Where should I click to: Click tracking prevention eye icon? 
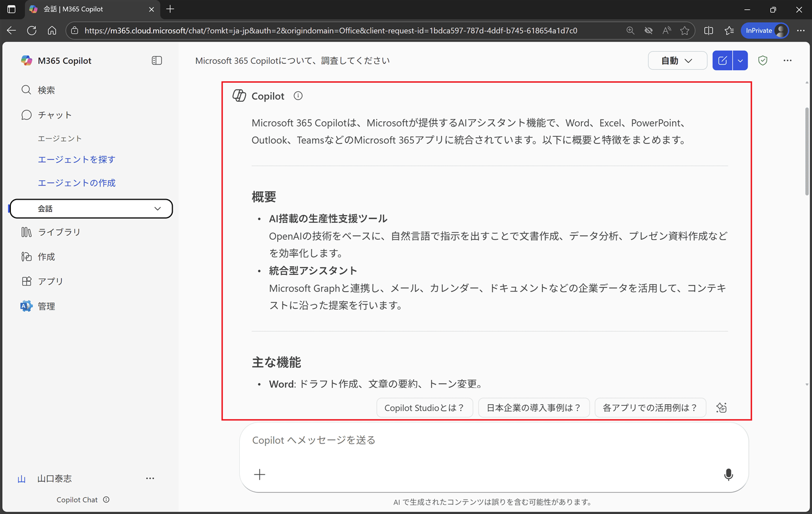pyautogui.click(x=649, y=30)
